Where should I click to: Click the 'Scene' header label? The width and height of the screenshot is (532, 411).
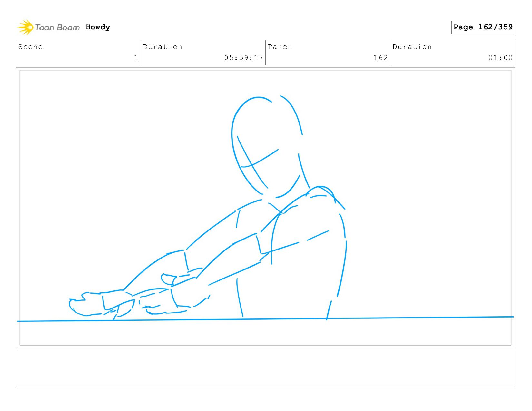point(30,47)
